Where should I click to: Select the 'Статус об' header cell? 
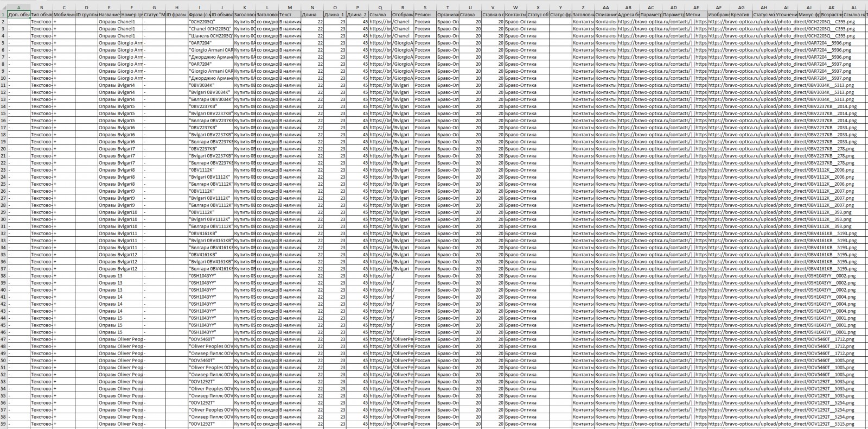(x=538, y=15)
